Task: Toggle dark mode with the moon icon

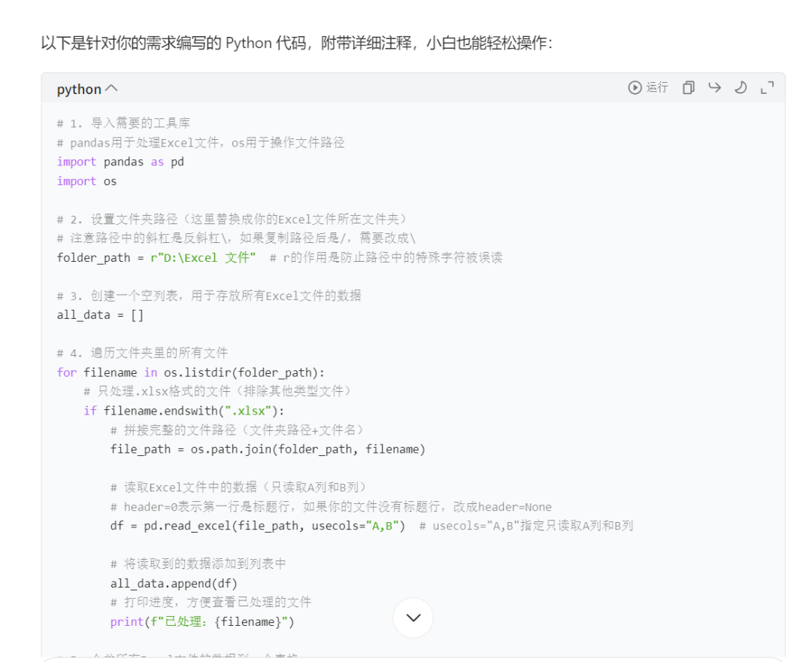Action: pos(740,87)
